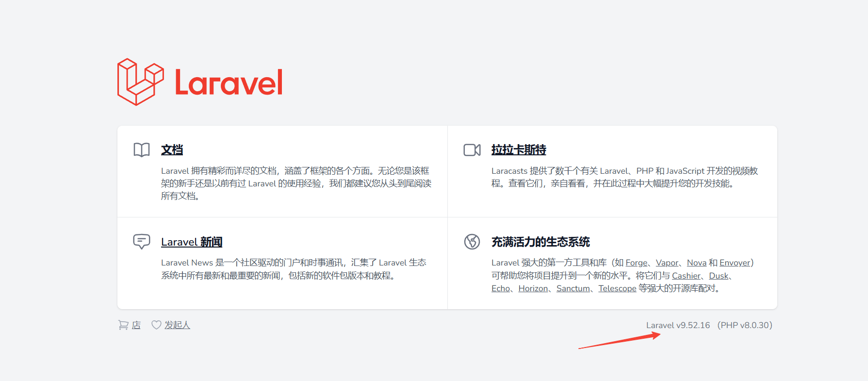Open the Forge link
868x381 pixels.
(x=637, y=263)
